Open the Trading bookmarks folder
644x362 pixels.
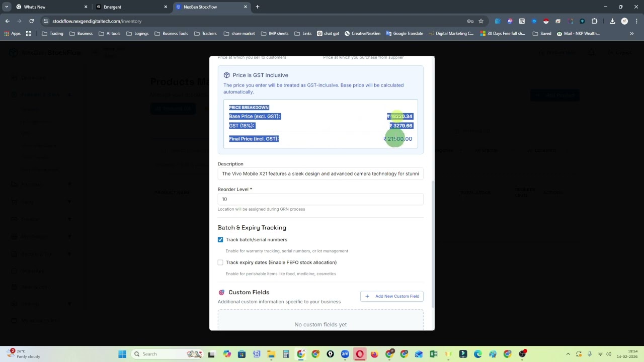coord(52,34)
